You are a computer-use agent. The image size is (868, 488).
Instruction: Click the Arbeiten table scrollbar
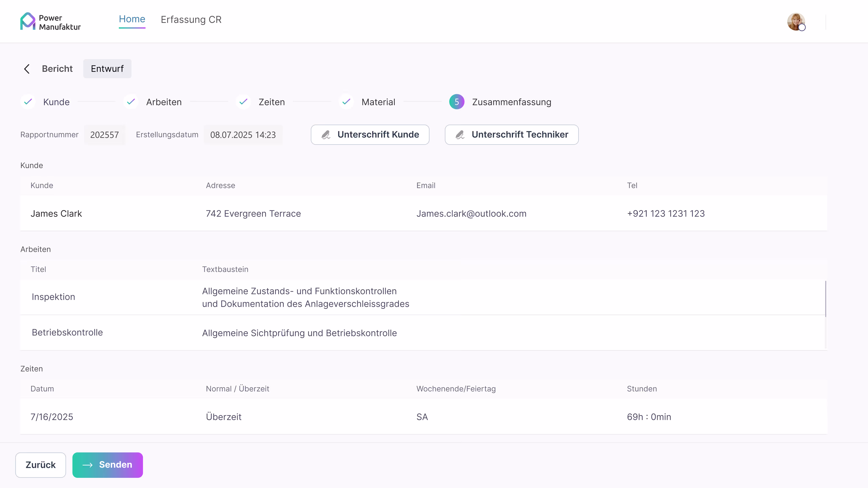point(826,299)
